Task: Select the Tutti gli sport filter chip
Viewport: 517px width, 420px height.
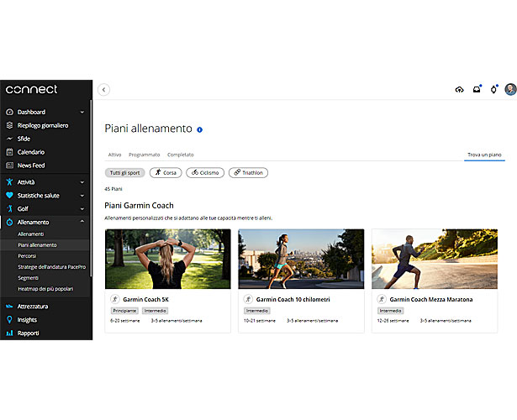Action: 124,172
